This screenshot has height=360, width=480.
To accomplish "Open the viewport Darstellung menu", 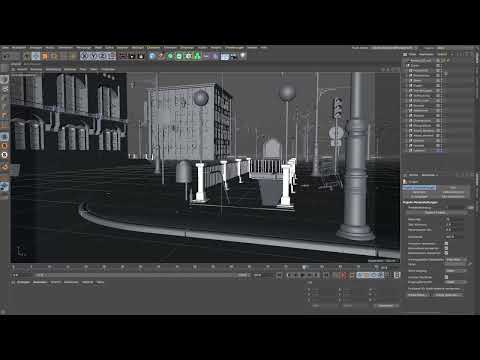I will pyautogui.click(x=53, y=69).
